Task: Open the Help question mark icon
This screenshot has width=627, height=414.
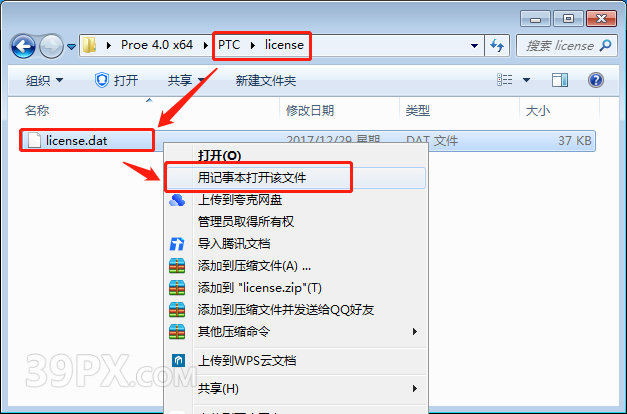Action: click(x=596, y=80)
